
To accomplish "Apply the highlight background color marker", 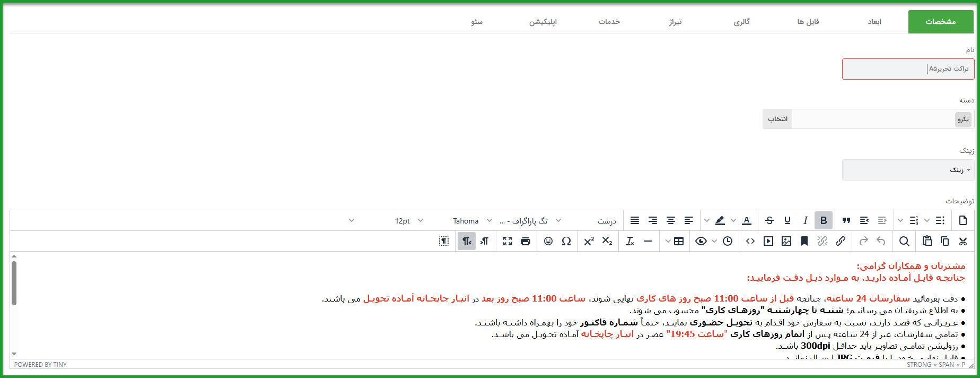I will pyautogui.click(x=720, y=220).
